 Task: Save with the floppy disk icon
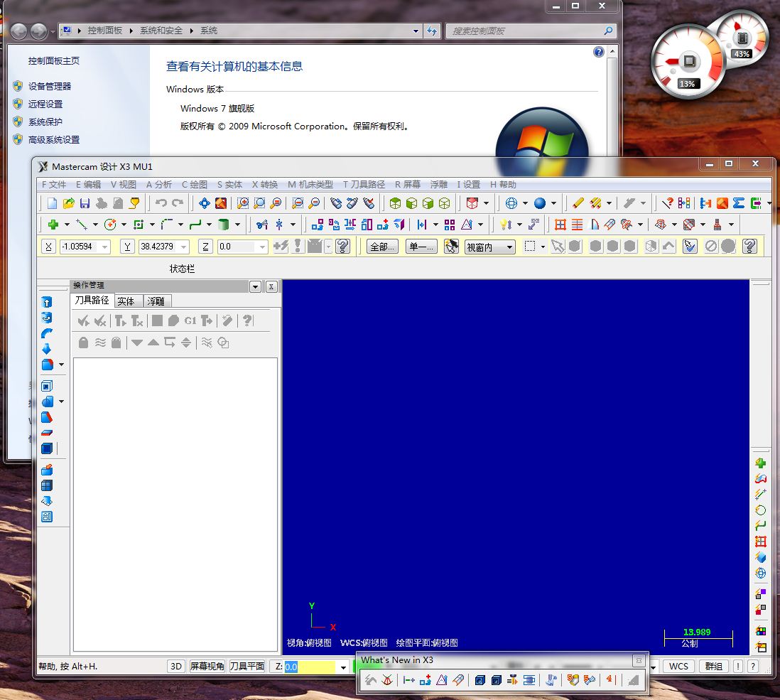pyautogui.click(x=85, y=203)
